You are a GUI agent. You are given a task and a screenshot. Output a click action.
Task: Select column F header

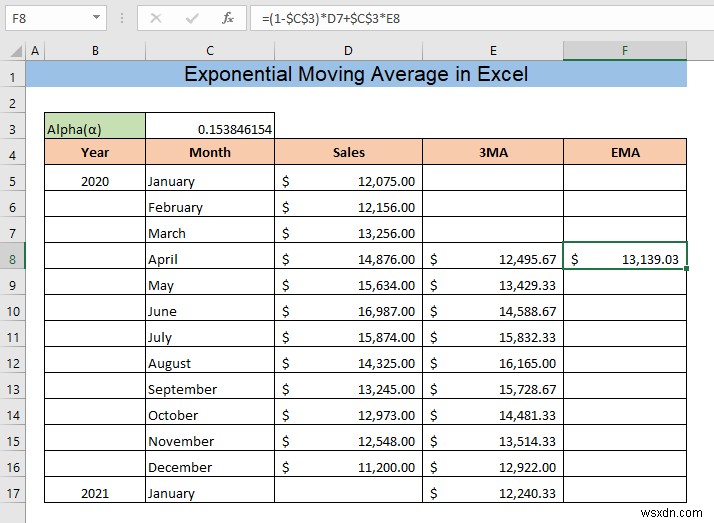click(625, 51)
